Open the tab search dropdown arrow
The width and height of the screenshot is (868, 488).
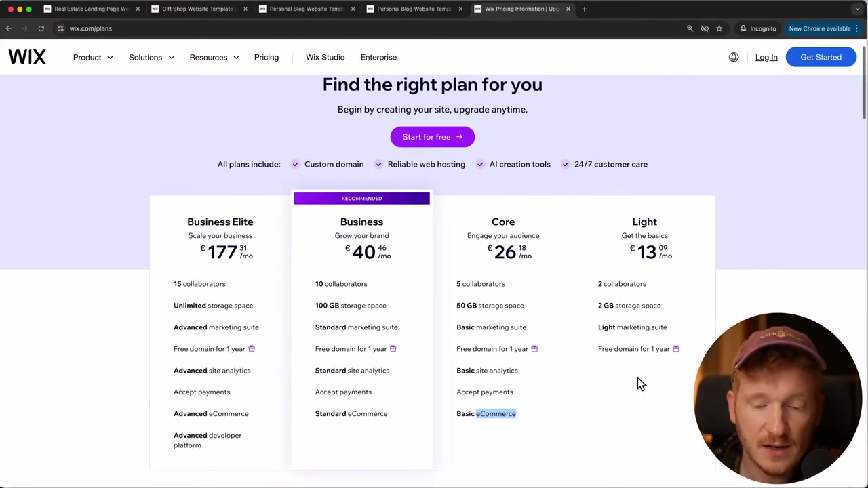point(857,9)
